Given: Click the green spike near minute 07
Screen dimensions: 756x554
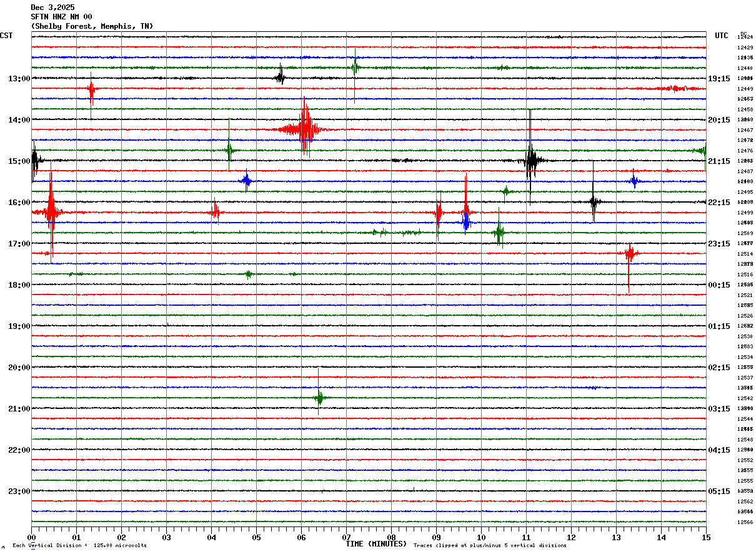Looking at the screenshot, I should click(354, 67).
